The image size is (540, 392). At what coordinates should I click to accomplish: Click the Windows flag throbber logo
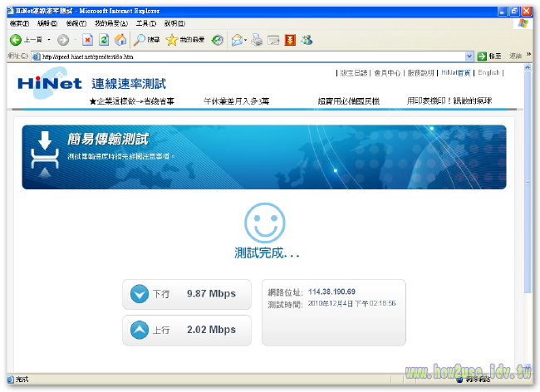(523, 23)
